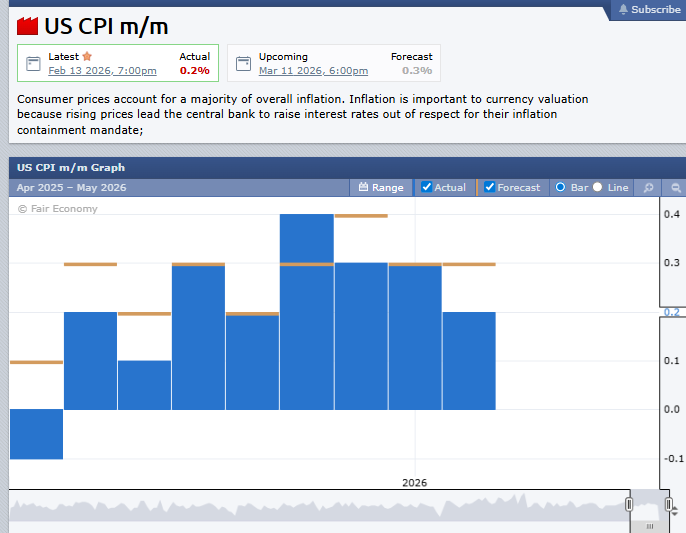Click the right handle of navigator slider

(x=668, y=504)
